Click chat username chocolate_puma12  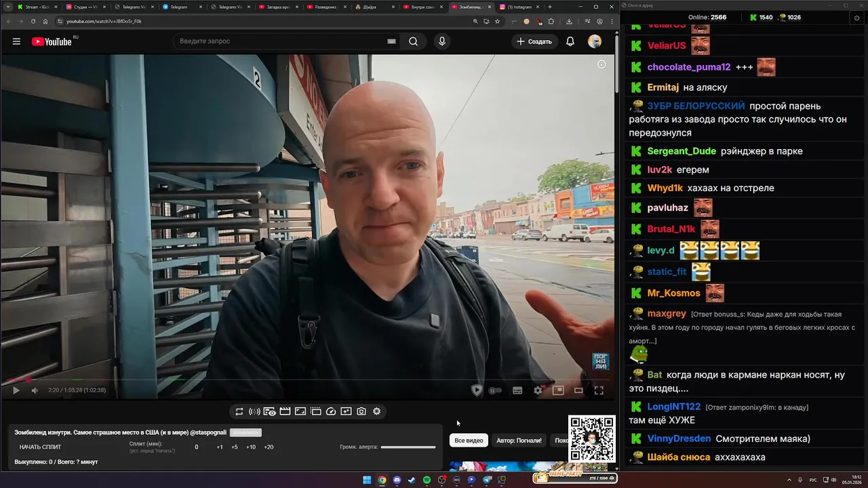point(689,67)
